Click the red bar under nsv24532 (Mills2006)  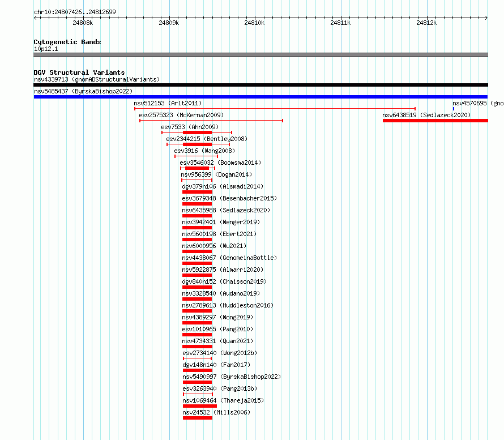click(198, 418)
